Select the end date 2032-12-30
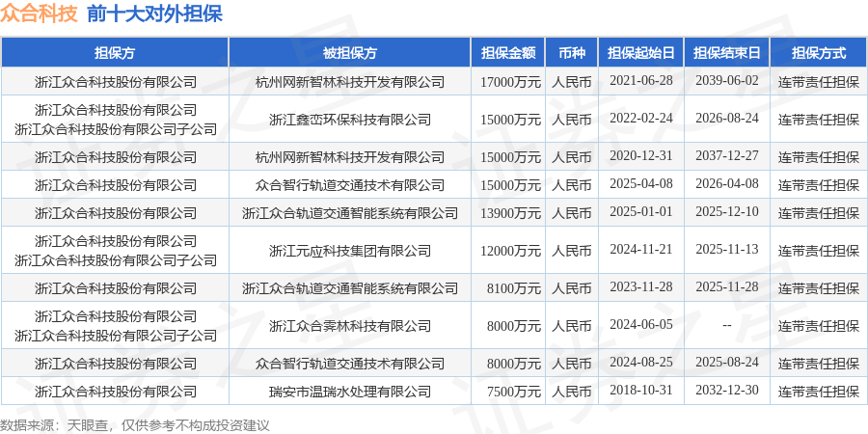868x434 pixels. (x=727, y=390)
